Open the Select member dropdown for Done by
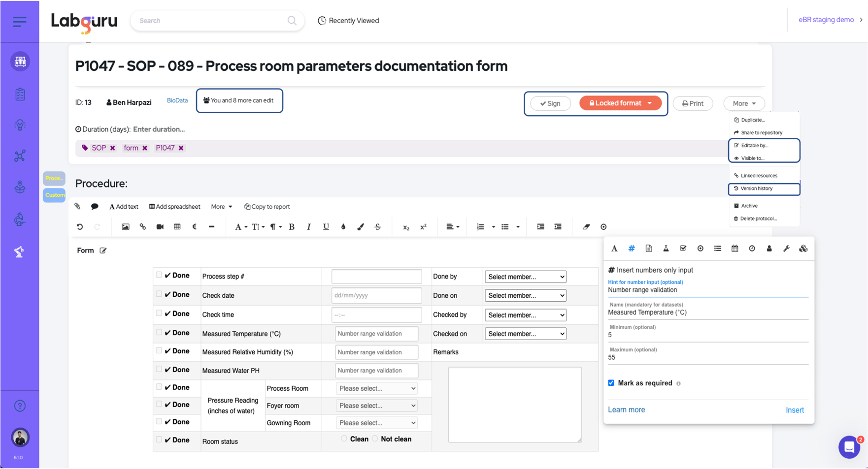 click(525, 276)
